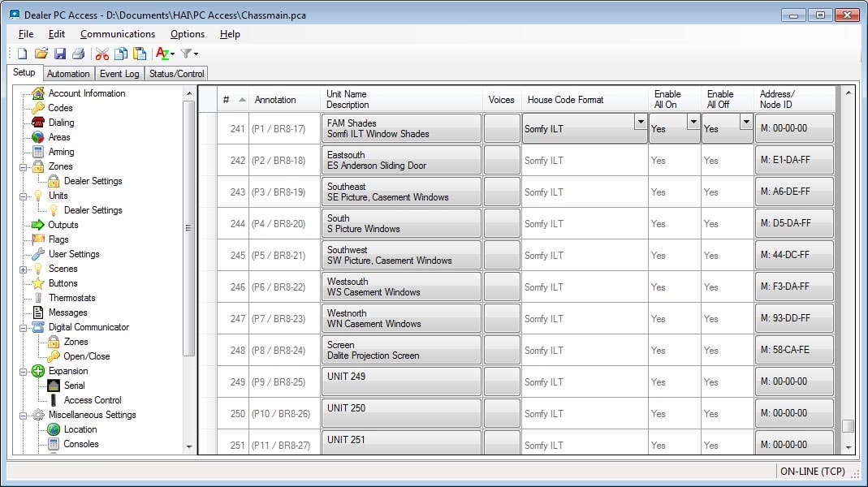The height and width of the screenshot is (487, 868).
Task: Click address M: E1-DA-FF button
Action: (x=794, y=160)
